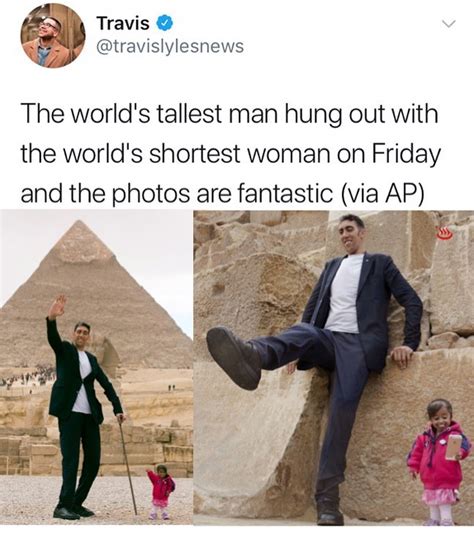Viewport: 474px width, 534px height.
Task: Open the @travislylesnews handle link
Action: point(170,46)
